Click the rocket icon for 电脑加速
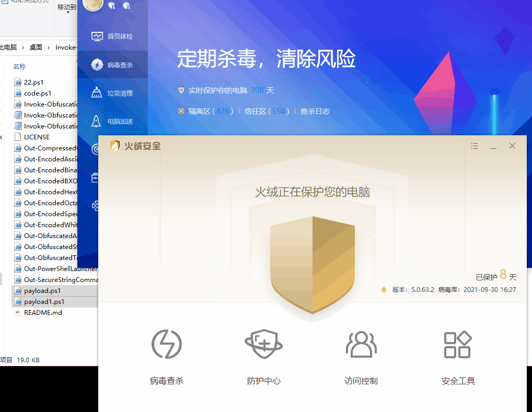Screen dimensions: 532x412 (x=96, y=121)
